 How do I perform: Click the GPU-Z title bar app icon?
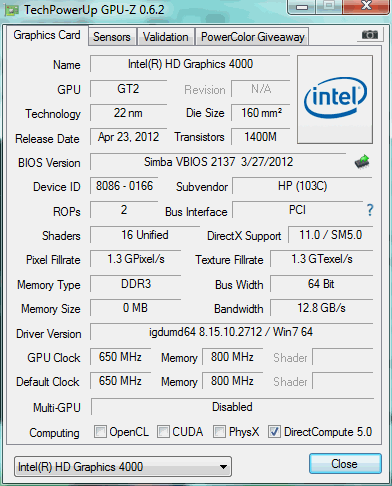coord(11,10)
